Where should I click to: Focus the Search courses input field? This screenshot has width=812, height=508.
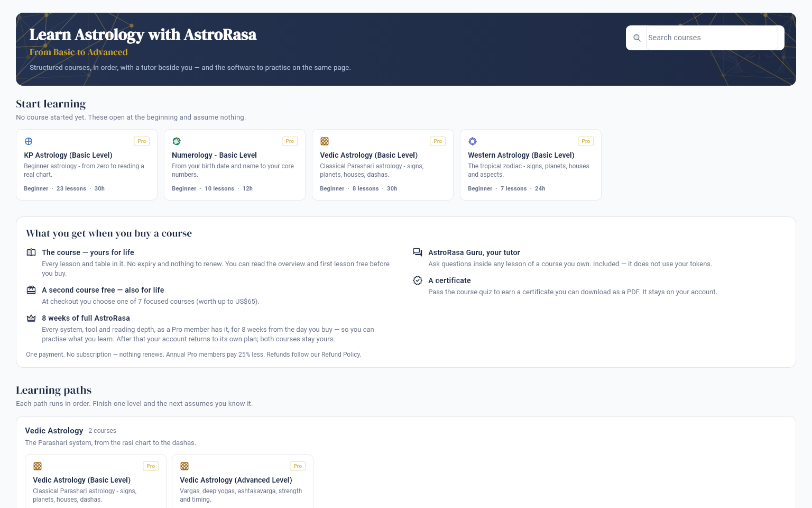712,38
